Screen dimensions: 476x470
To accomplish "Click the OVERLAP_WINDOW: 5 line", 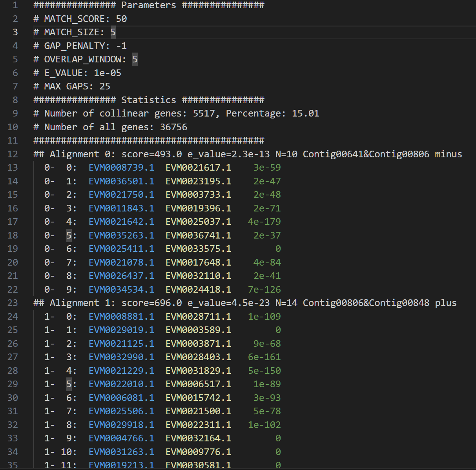I will coord(86,59).
